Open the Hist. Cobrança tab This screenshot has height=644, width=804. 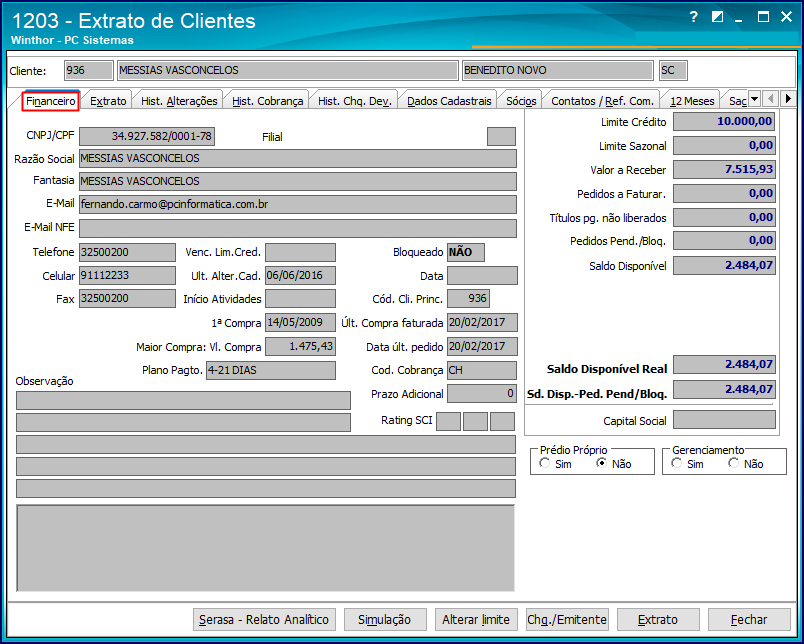click(268, 102)
